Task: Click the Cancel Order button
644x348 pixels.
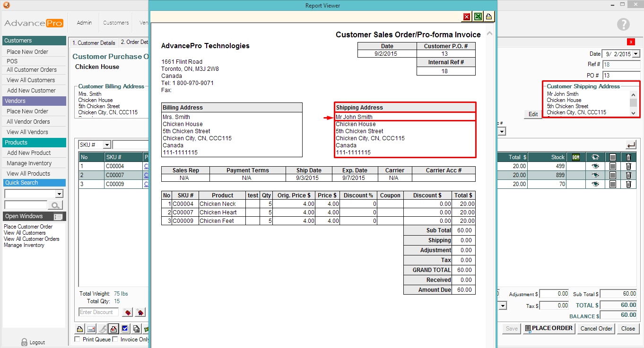Action: point(596,329)
